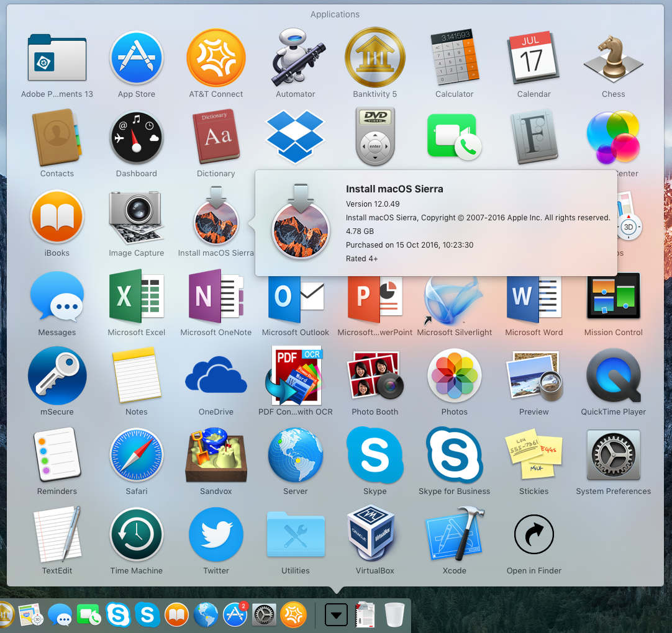Open Microsoft PowerPoint
Image resolution: width=672 pixels, height=633 pixels.
point(375,299)
